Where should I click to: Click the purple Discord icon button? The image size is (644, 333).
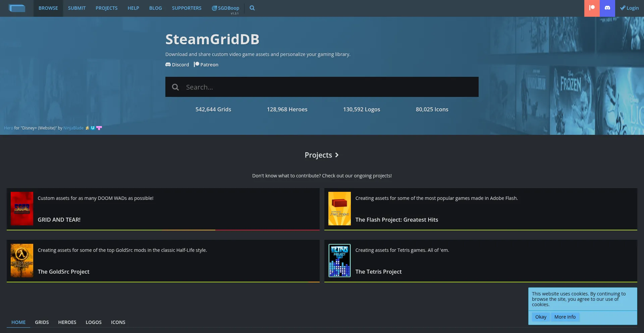(x=607, y=8)
